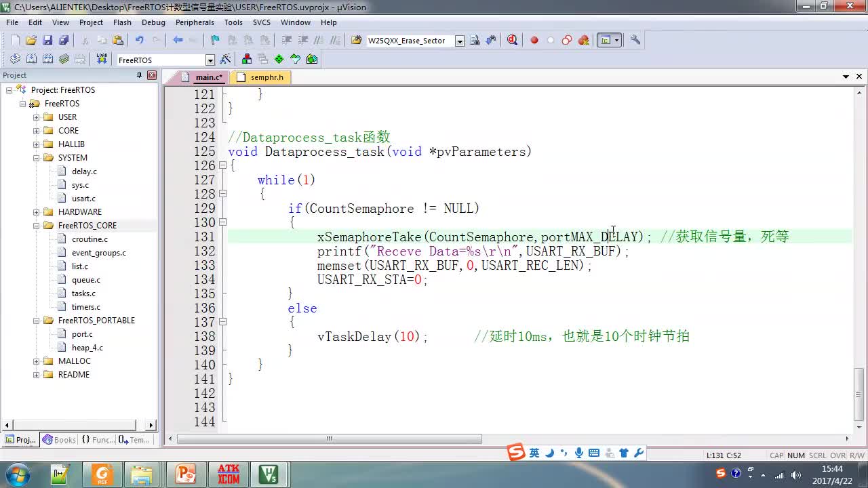Switch to Functions panel tab
This screenshot has width=868, height=488.
[98, 440]
